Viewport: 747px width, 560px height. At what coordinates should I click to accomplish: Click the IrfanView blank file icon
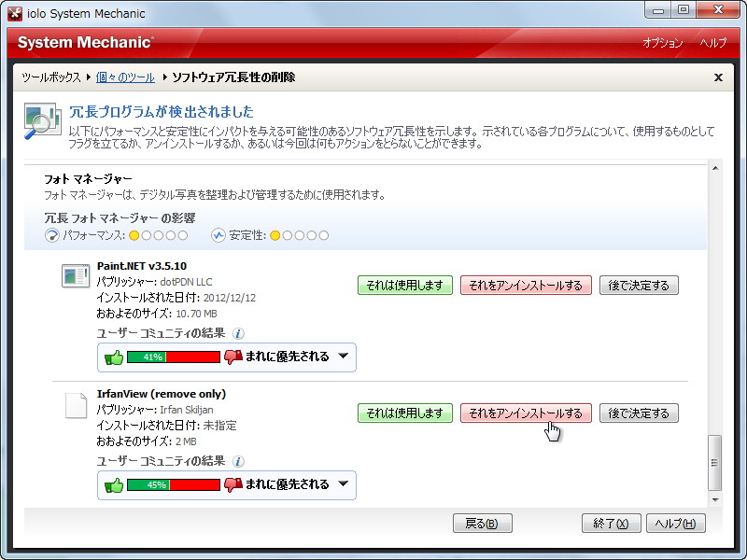click(x=76, y=406)
